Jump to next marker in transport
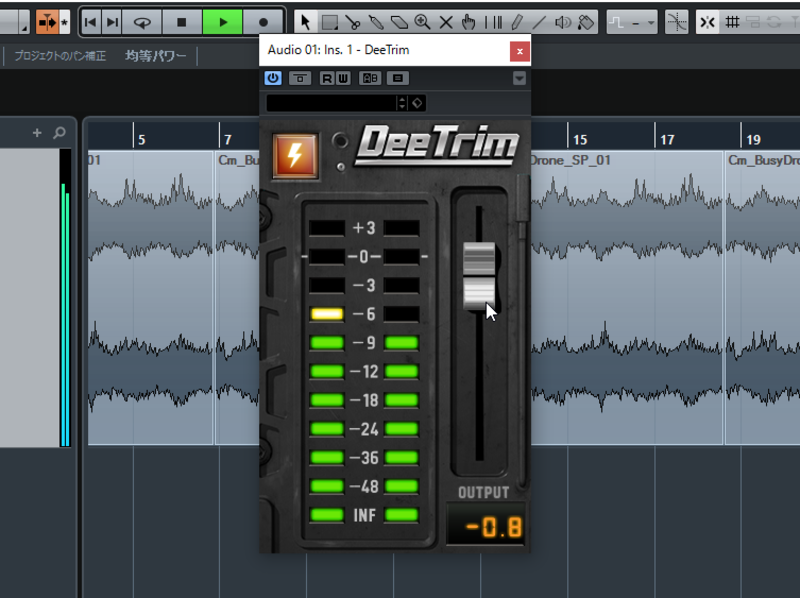Image resolution: width=800 pixels, height=598 pixels. click(x=112, y=22)
